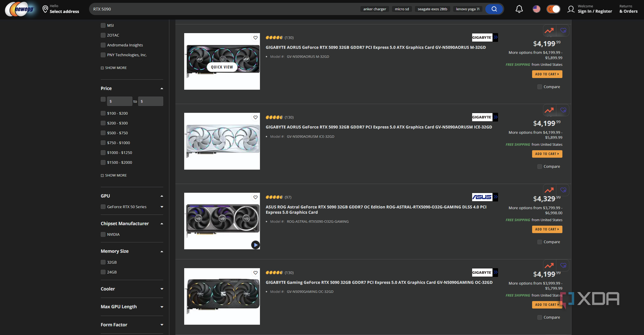Open Quick View on AORUS M-32GD image
Screen dimensions: 644x335
(x=222, y=67)
